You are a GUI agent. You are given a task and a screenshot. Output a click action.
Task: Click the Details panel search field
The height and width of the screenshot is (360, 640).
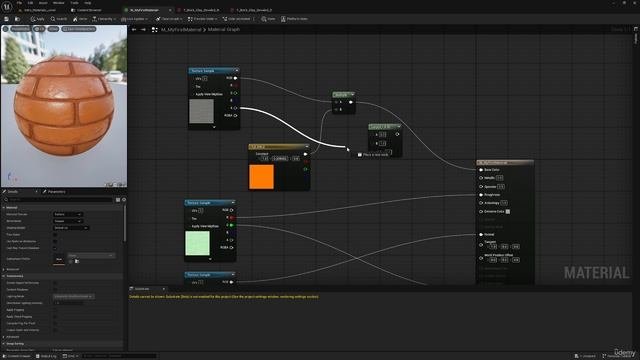click(58, 200)
